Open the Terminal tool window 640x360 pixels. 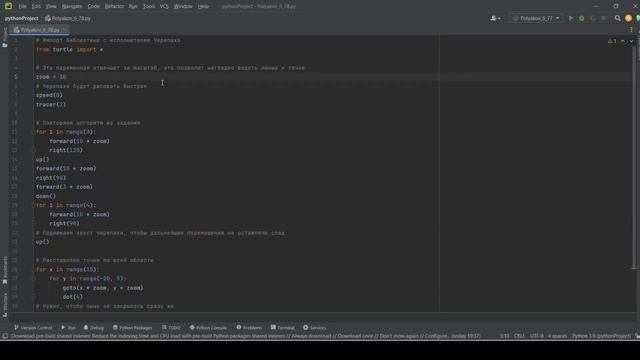point(282,327)
